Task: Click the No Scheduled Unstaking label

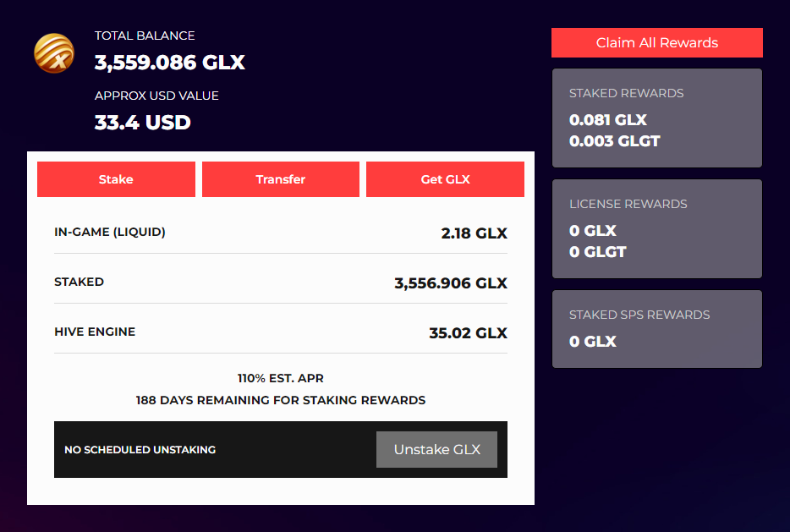Action: tap(140, 450)
